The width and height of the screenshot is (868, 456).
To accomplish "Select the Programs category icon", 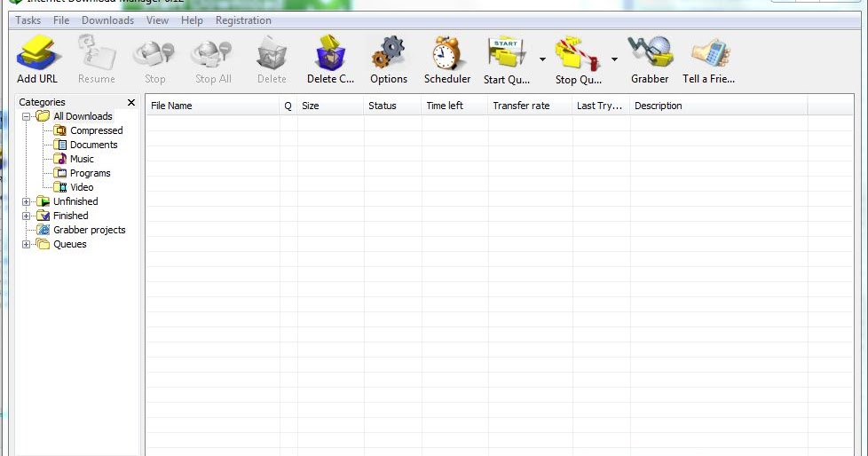I will pos(59,173).
